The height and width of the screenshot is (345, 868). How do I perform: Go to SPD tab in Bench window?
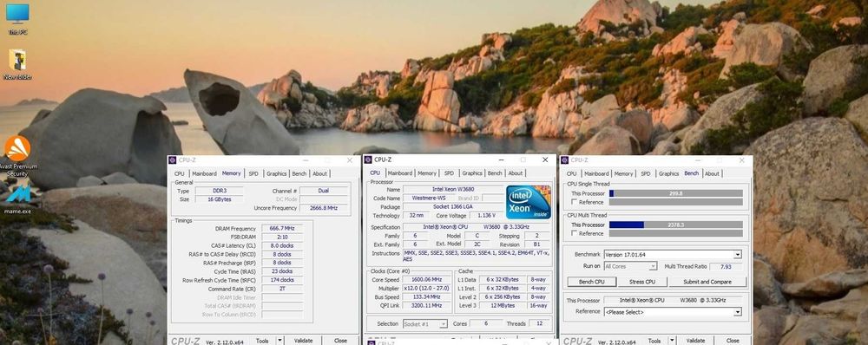click(646, 173)
